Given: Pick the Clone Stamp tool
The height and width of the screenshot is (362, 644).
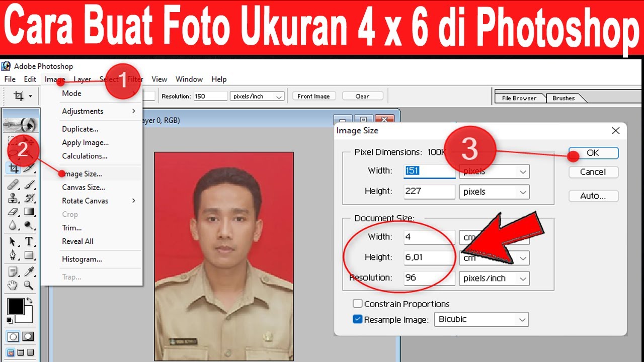Looking at the screenshot, I should click(13, 198).
